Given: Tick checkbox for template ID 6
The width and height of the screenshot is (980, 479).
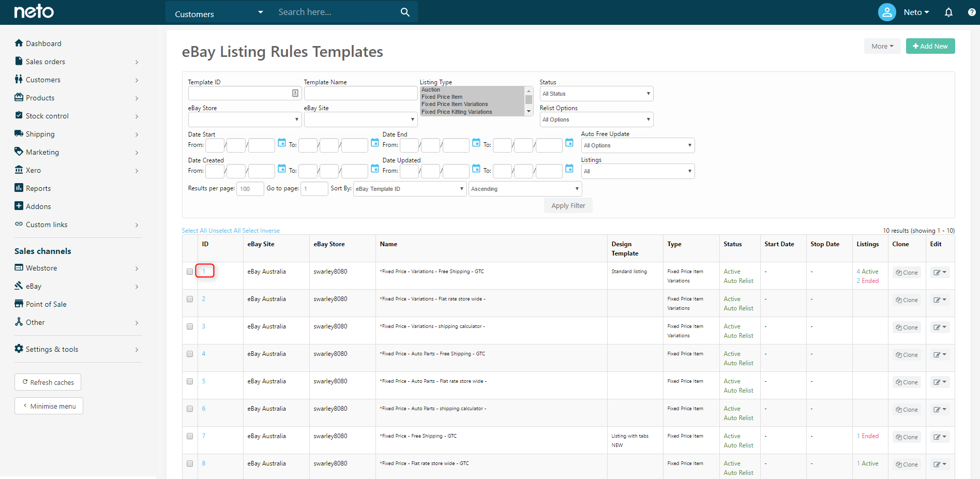Looking at the screenshot, I should click(190, 409).
